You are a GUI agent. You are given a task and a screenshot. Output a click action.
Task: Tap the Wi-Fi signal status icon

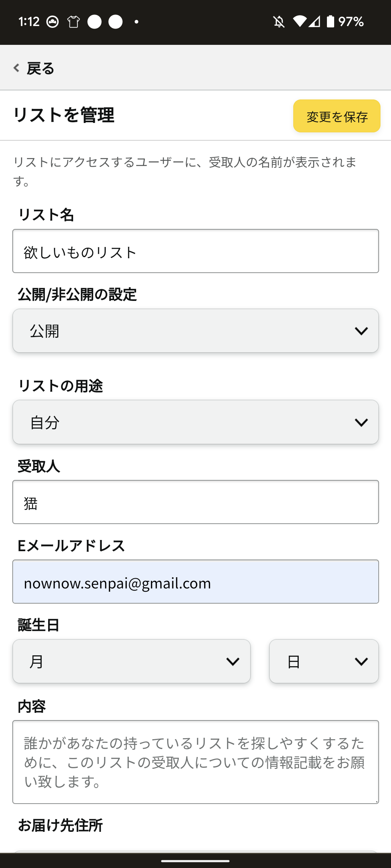click(299, 22)
